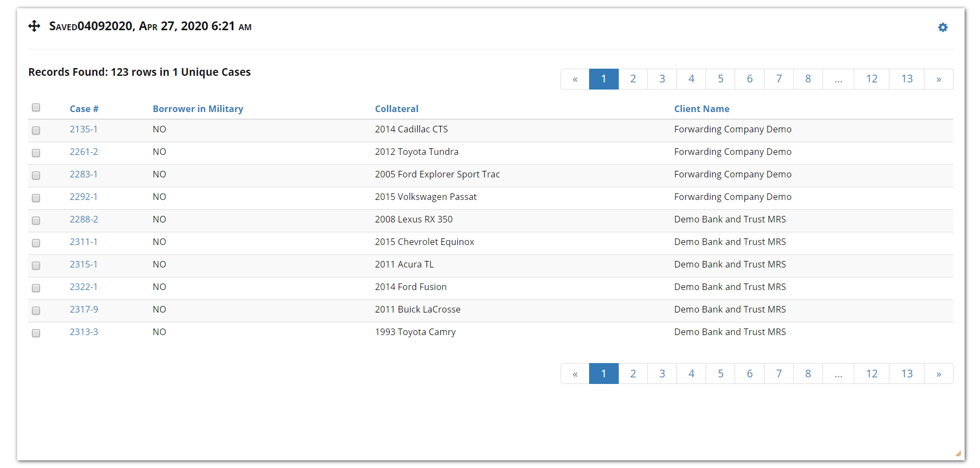
Task: Check the box for case 2317-9
Action: coord(36,310)
